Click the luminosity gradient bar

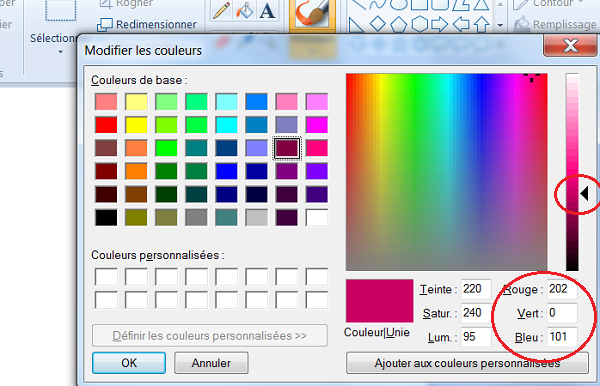[572, 172]
